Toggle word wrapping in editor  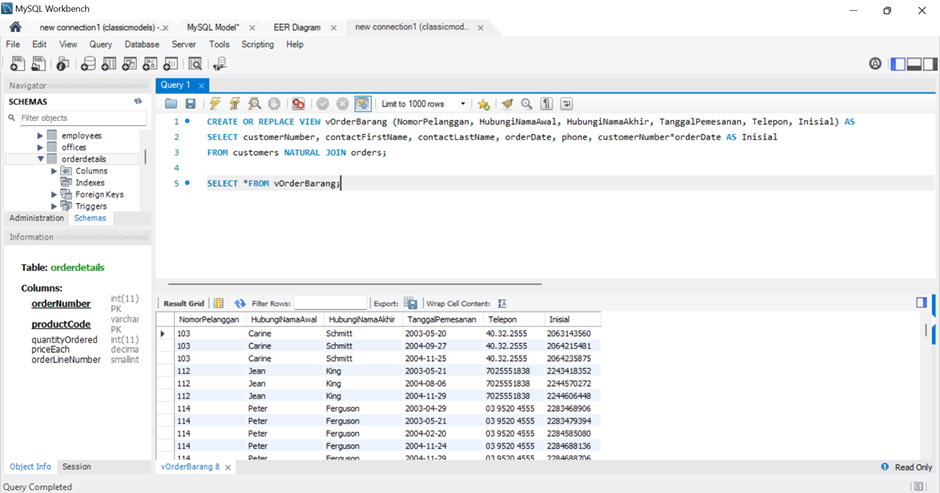(566, 104)
